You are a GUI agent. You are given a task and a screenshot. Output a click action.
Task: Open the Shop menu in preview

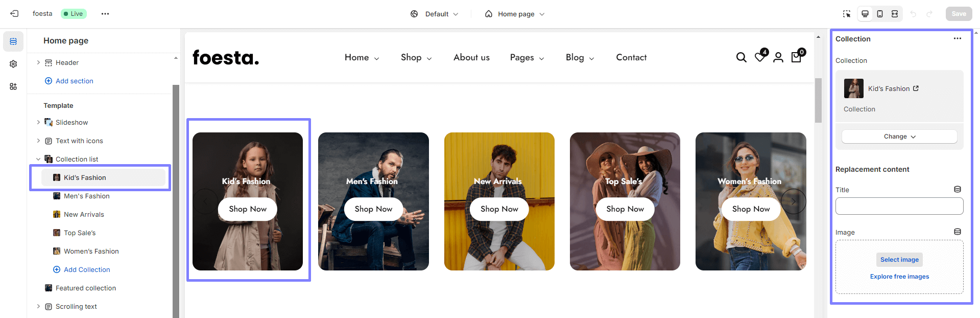416,58
